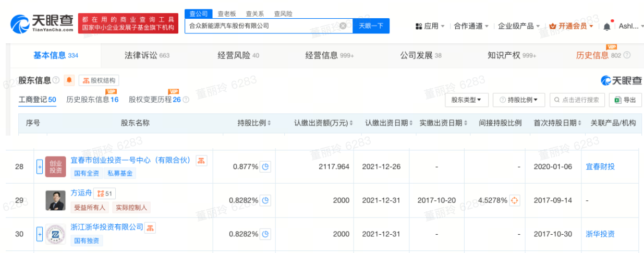Click the orange bell alert icon beside 股东信息
This screenshot has width=644, height=253.
tap(69, 80)
